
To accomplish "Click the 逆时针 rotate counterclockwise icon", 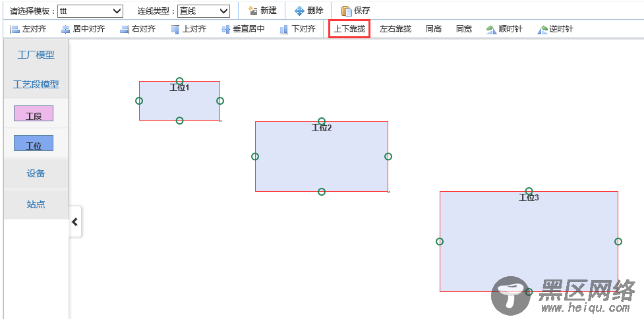I will pos(542,30).
